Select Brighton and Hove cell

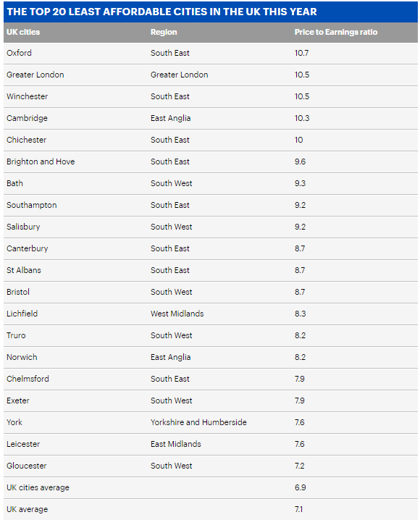(x=41, y=162)
